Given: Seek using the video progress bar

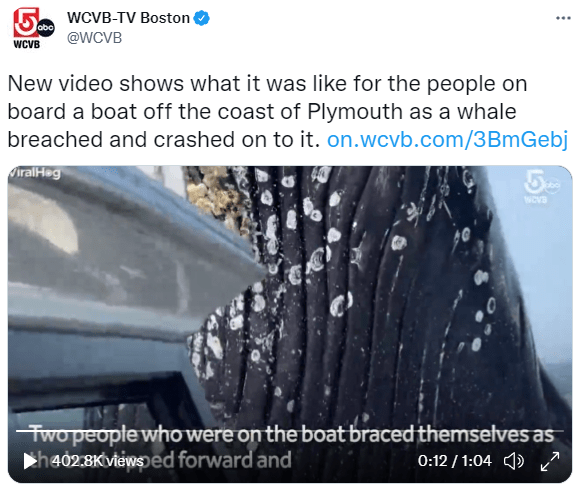Looking at the screenshot, I should [290, 431].
